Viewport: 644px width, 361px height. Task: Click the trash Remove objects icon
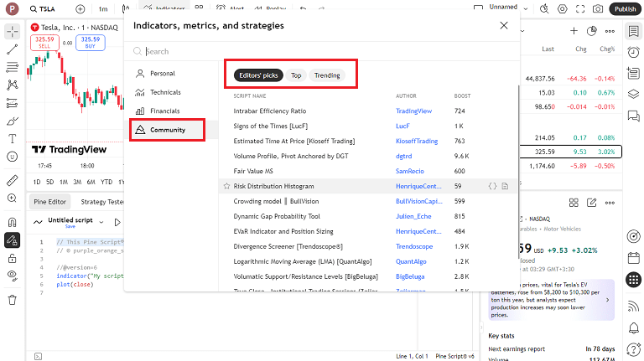(12, 299)
